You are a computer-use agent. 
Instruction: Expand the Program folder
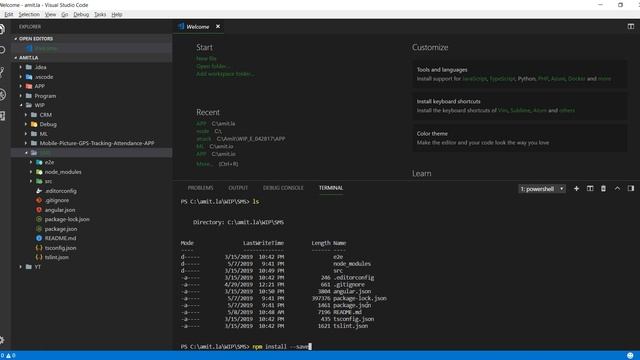[x=20, y=96]
